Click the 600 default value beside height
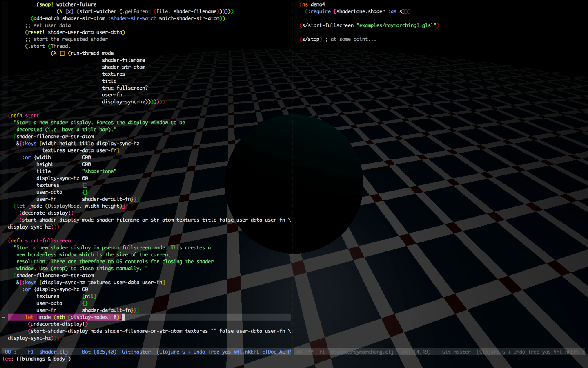The height and width of the screenshot is (368, 588). (x=87, y=164)
